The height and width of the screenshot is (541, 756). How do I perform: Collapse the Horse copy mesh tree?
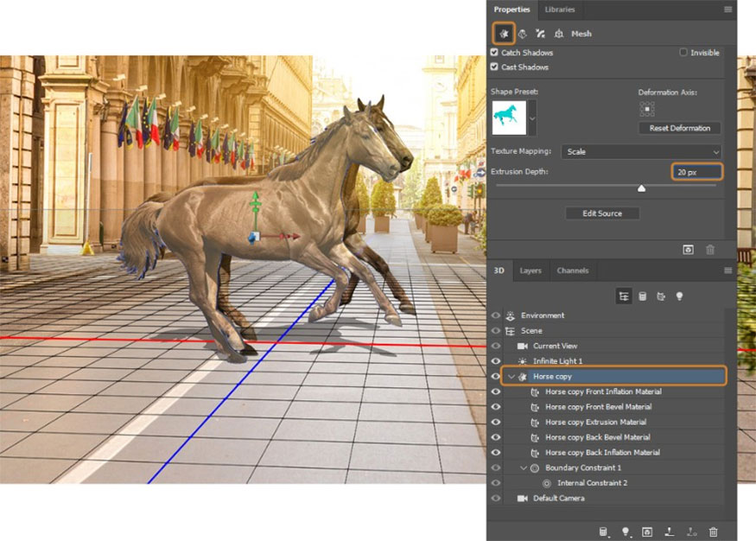coord(511,377)
